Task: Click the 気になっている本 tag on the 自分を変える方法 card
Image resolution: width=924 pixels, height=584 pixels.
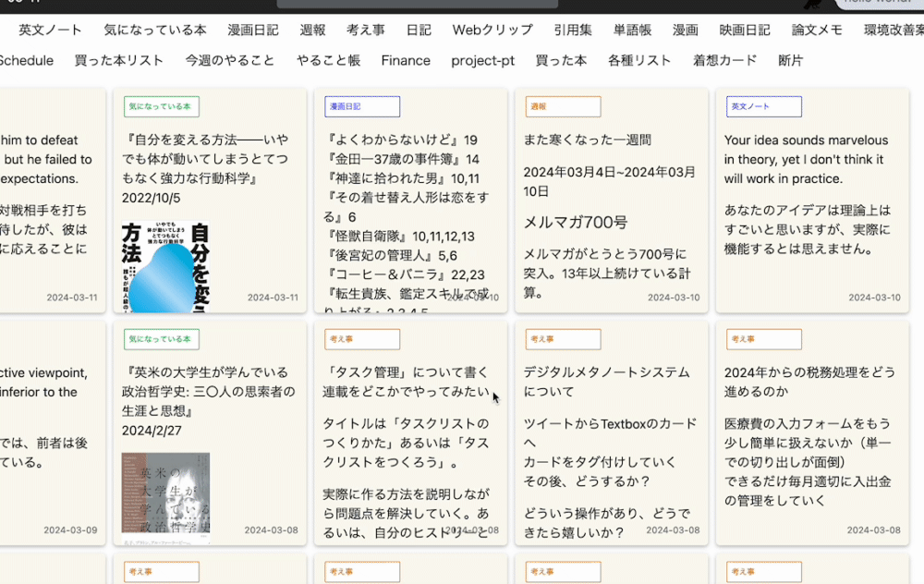Action: [161, 106]
